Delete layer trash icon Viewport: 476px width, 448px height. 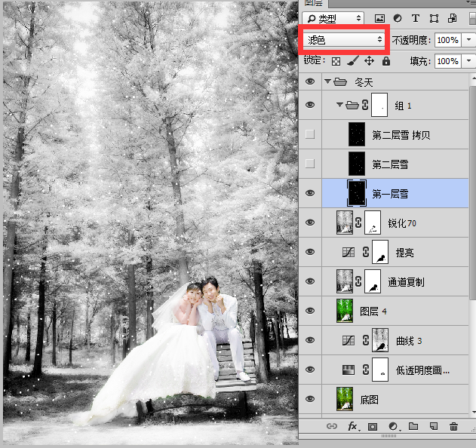click(x=453, y=426)
